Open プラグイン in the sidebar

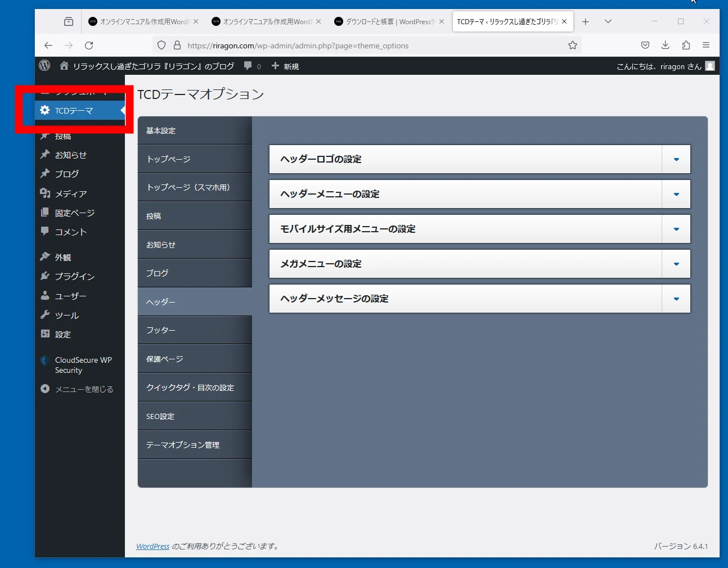(74, 276)
